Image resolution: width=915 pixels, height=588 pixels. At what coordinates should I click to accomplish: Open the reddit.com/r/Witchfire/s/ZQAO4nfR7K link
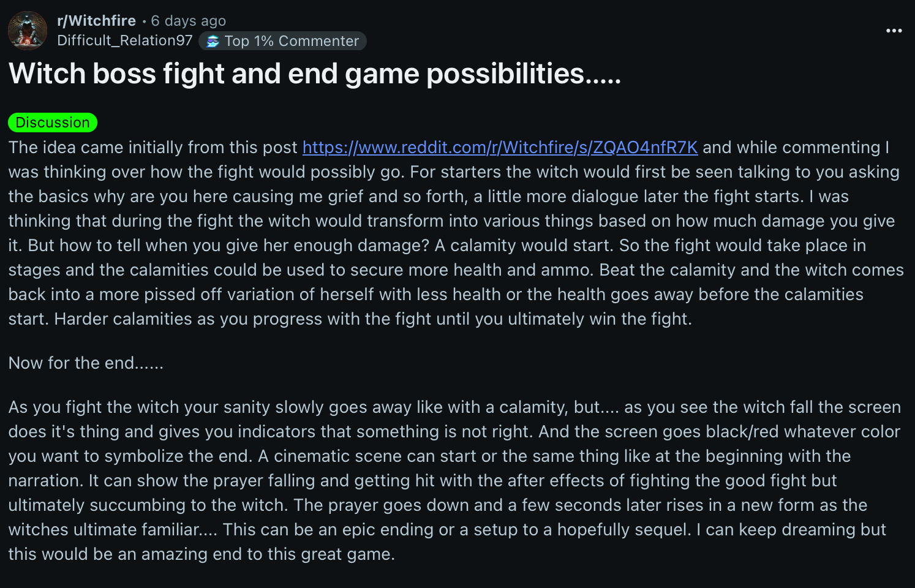500,148
